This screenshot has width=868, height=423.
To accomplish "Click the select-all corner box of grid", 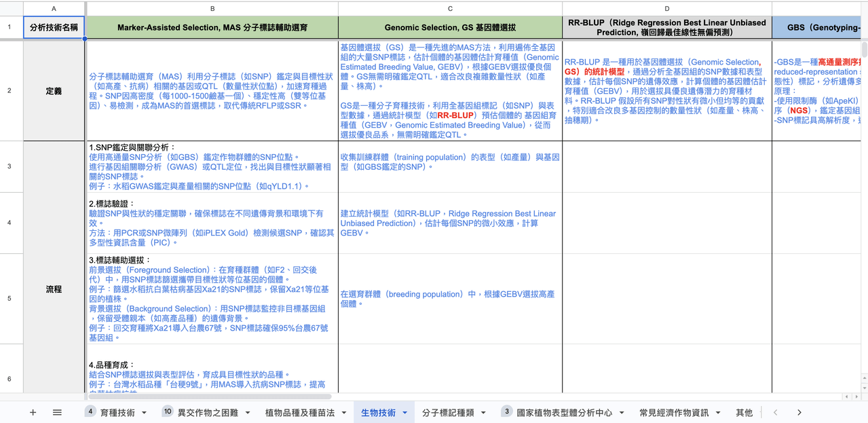I will (12, 8).
